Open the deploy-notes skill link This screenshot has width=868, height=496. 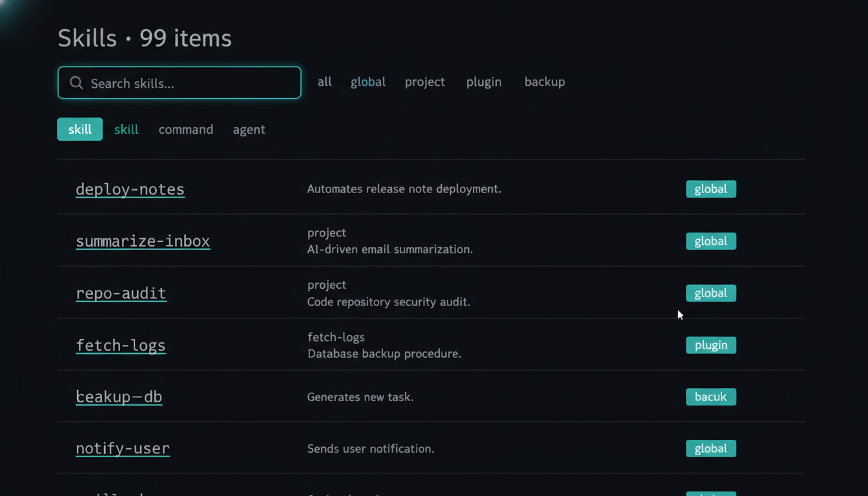(130, 189)
